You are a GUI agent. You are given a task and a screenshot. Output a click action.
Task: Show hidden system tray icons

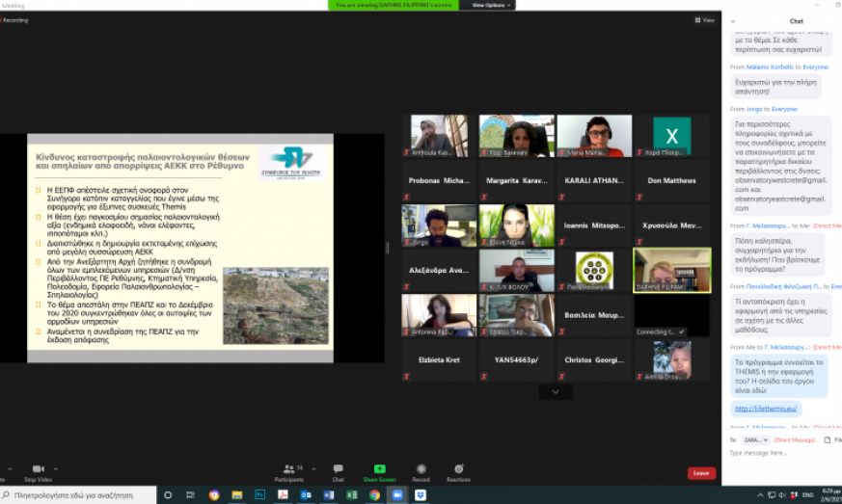point(760,495)
